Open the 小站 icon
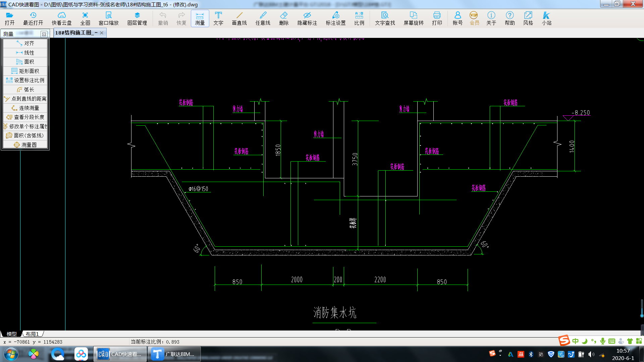Screen dimensions: 644x362 coord(547,18)
